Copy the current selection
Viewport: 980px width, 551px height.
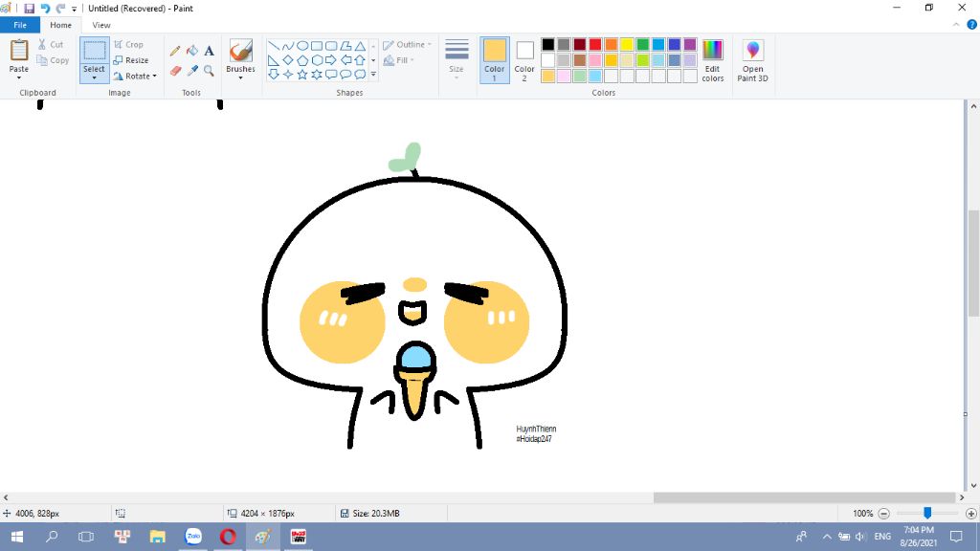(x=53, y=60)
